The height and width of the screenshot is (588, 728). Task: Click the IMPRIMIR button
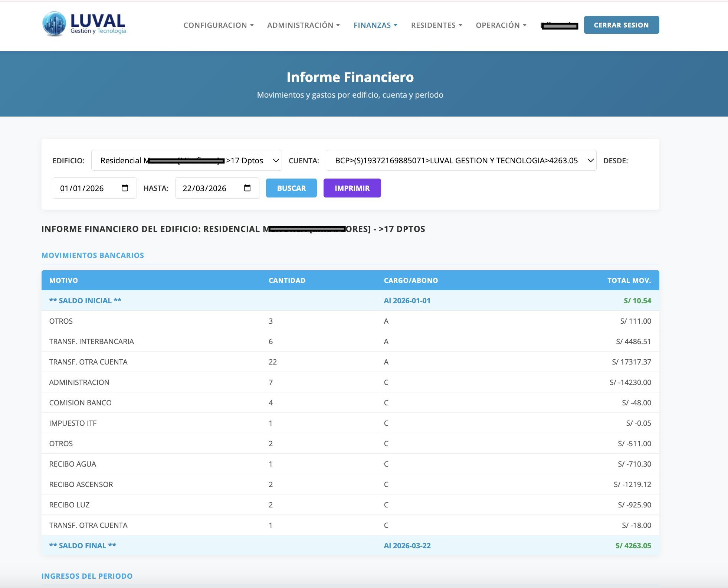[x=352, y=188]
